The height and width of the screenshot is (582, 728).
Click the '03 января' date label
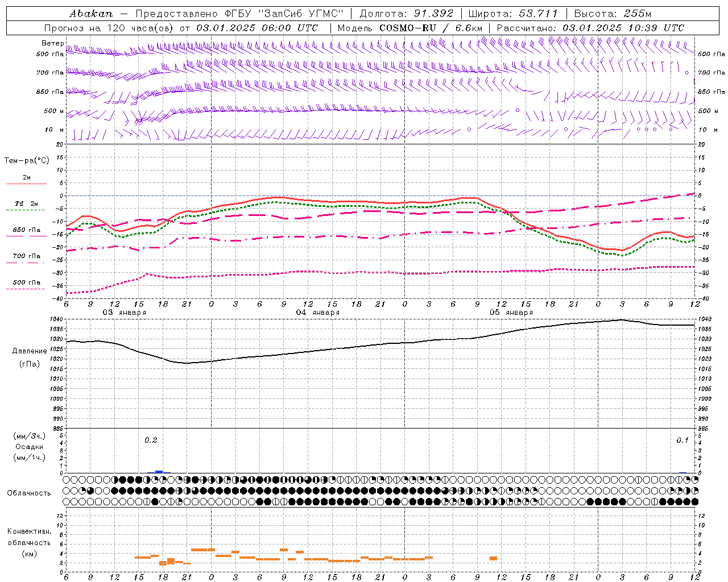click(x=124, y=313)
